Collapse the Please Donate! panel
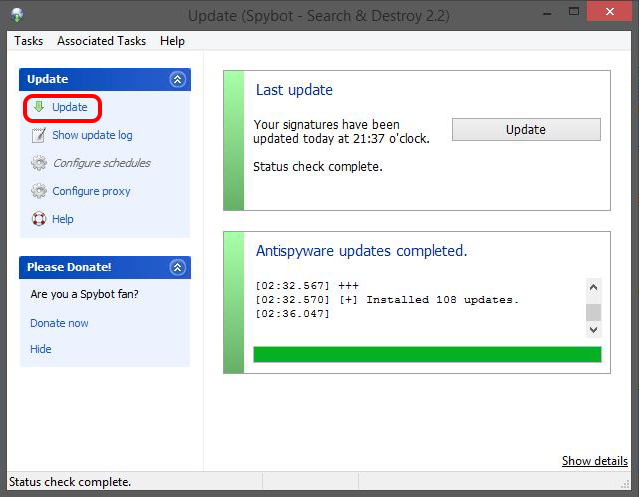The width and height of the screenshot is (639, 497). click(x=178, y=267)
